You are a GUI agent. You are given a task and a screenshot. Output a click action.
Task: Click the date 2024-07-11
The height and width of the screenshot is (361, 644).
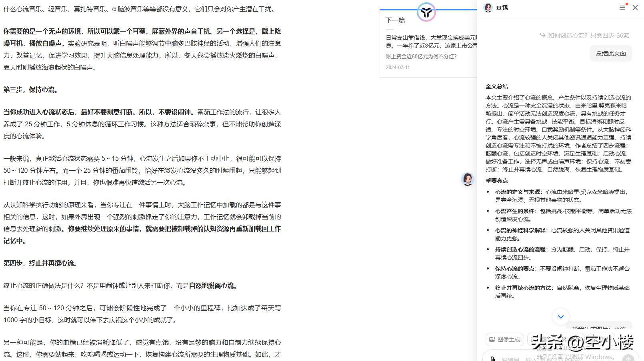pyautogui.click(x=398, y=68)
